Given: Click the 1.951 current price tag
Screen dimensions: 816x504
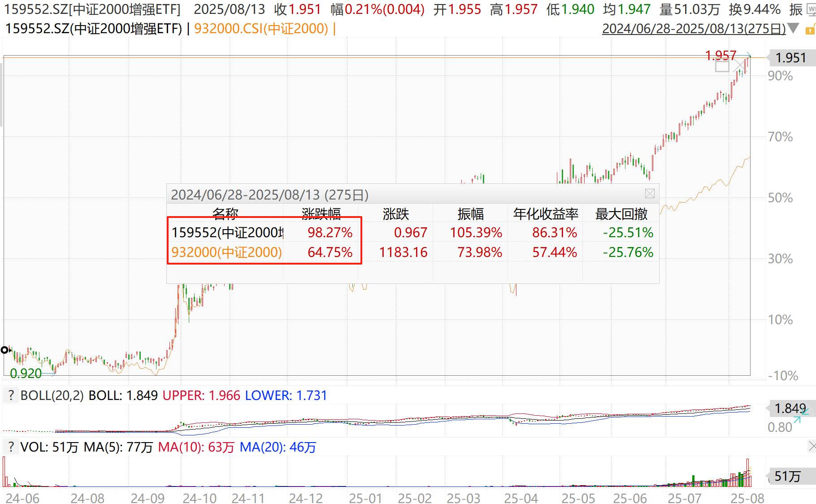Looking at the screenshot, I should 790,58.
